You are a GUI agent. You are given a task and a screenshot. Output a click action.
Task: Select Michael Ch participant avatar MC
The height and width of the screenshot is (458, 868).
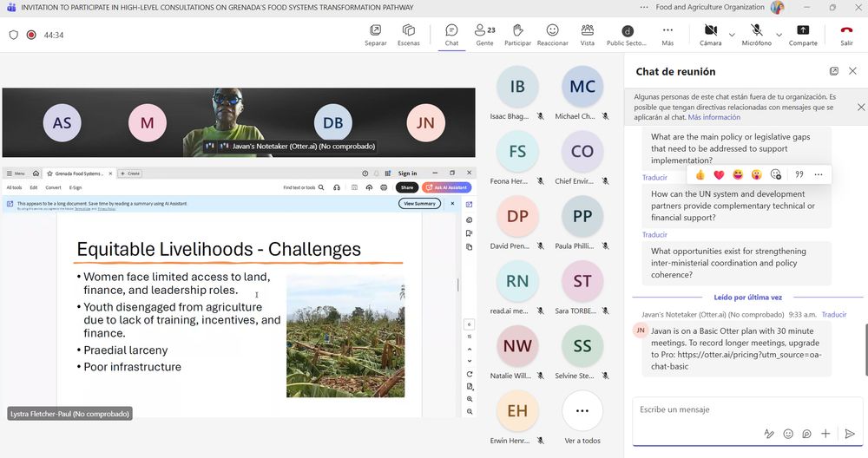point(582,86)
